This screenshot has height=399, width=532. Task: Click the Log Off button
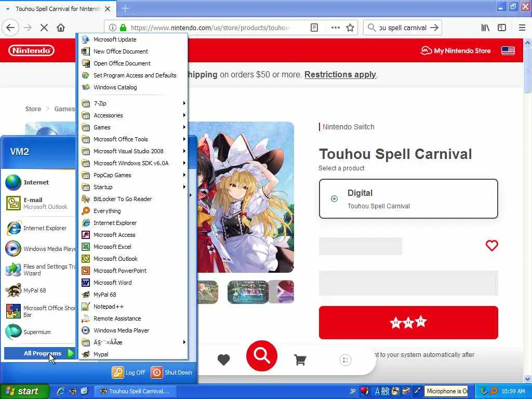pyautogui.click(x=129, y=372)
